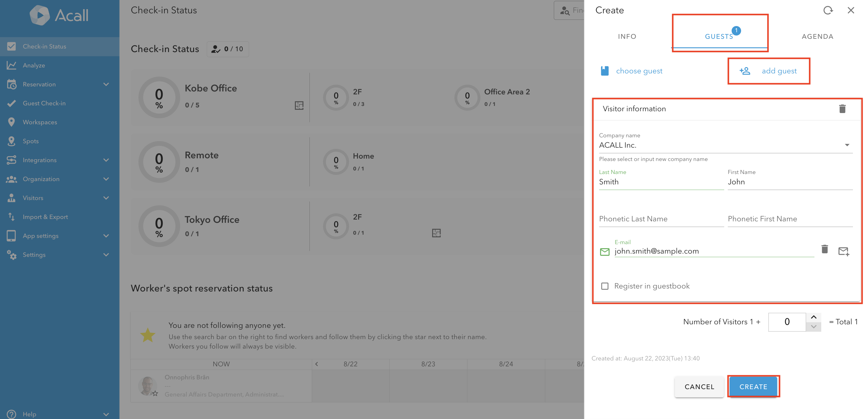Open the Integrations section icon
This screenshot has height=419, width=868.
[x=12, y=160]
